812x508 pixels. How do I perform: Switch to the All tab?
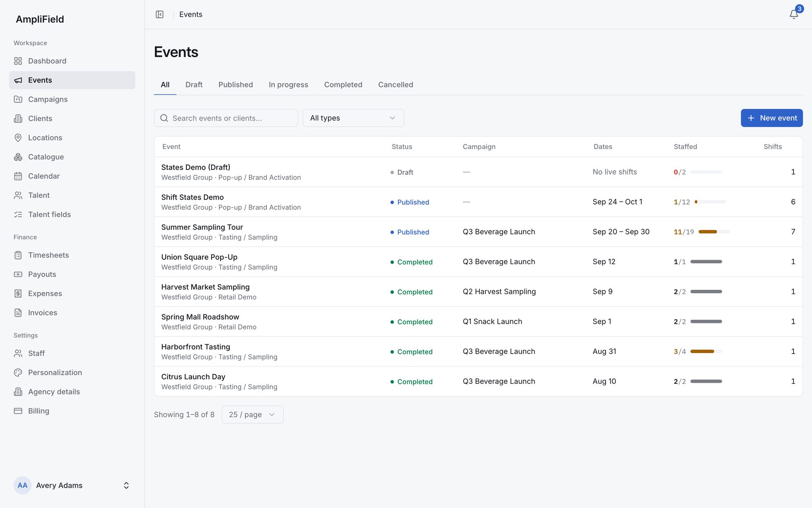coord(165,84)
